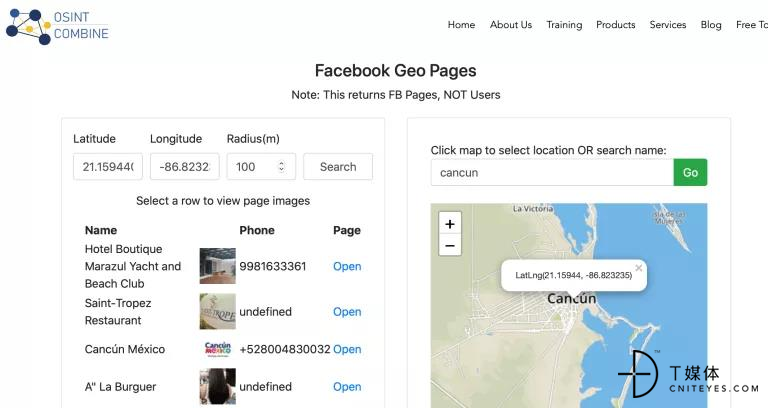Open A" La Burguer page link
768x408 pixels.
(x=347, y=386)
